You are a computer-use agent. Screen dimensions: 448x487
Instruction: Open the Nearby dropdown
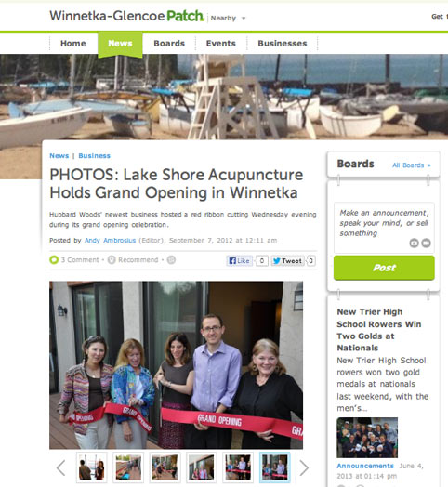tap(228, 18)
